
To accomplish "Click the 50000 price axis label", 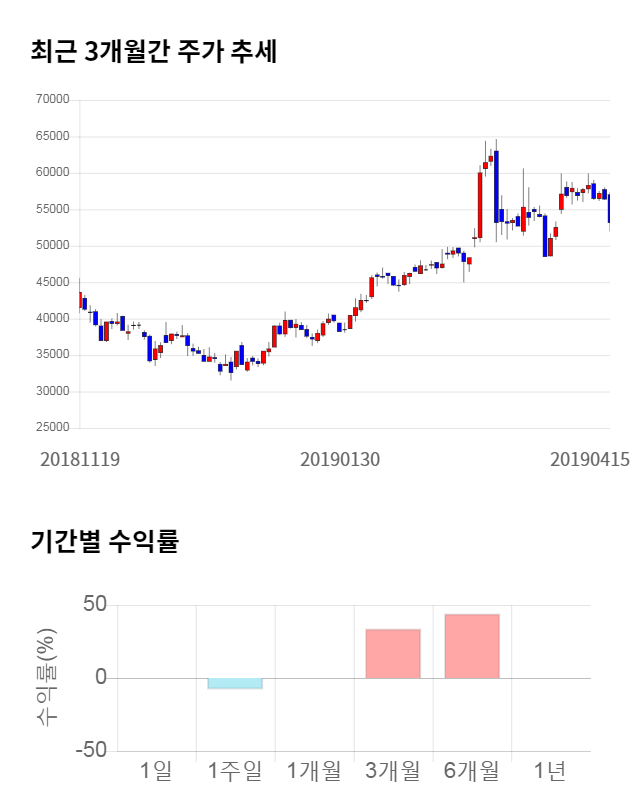I will point(51,246).
